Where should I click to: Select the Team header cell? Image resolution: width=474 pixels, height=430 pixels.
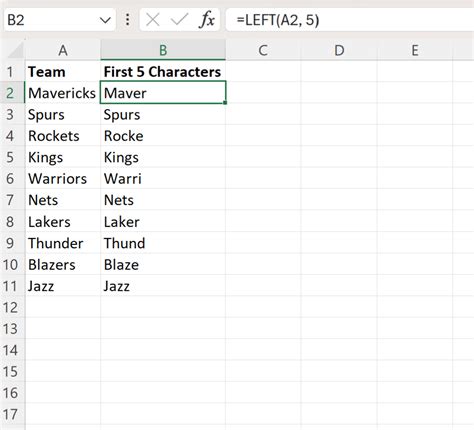[x=63, y=72]
